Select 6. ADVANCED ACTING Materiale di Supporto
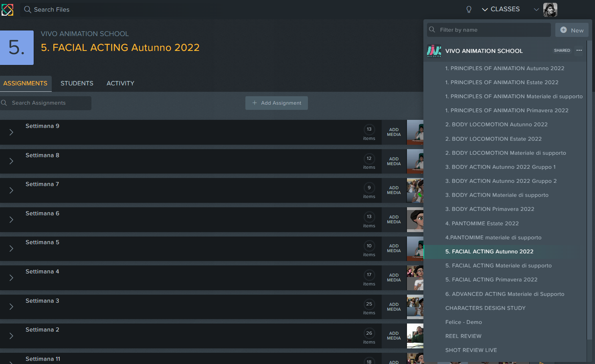 coord(505,294)
